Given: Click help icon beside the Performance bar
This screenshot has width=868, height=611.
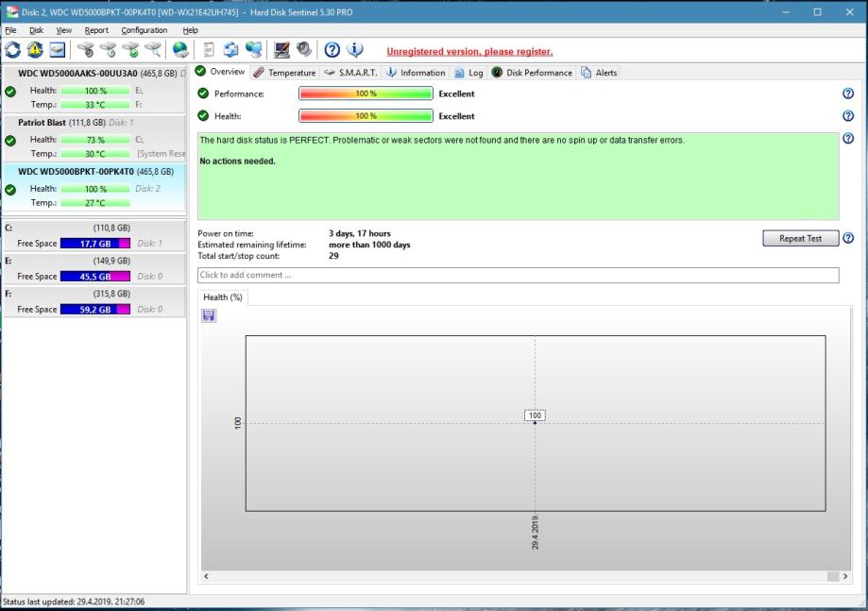Looking at the screenshot, I should point(847,93).
